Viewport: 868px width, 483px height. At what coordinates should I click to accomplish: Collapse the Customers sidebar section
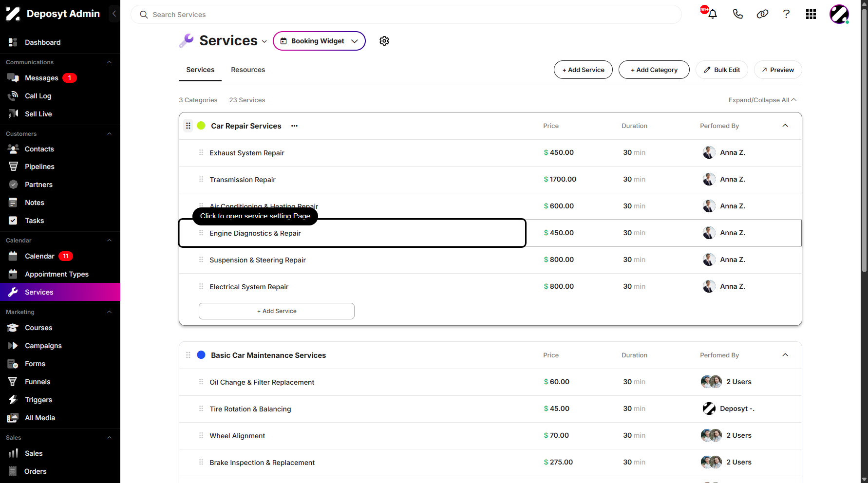point(109,134)
